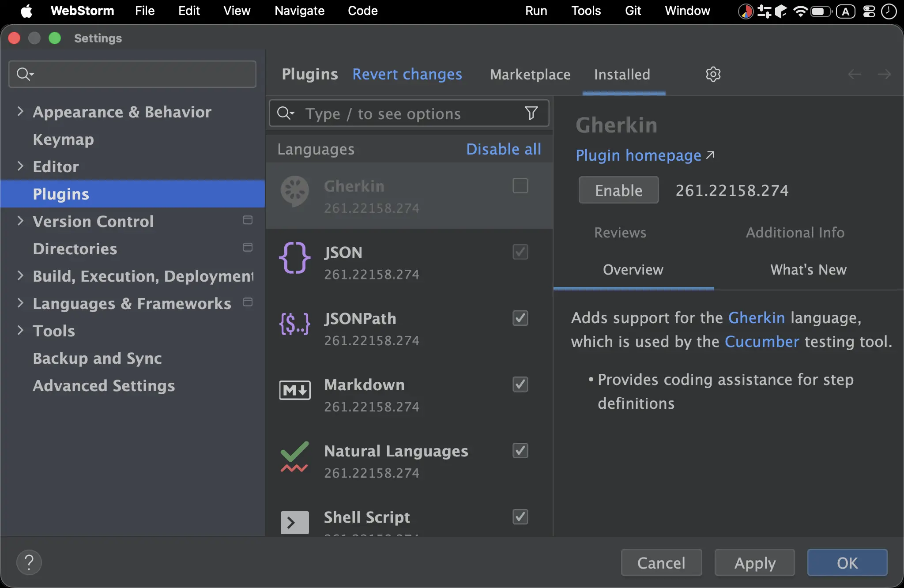Switch to the Installed tab

(x=622, y=75)
